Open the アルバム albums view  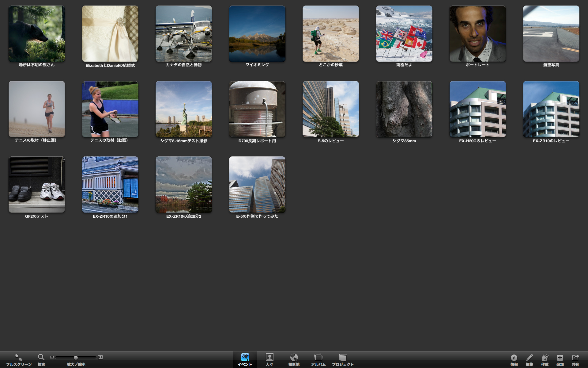pos(318,358)
